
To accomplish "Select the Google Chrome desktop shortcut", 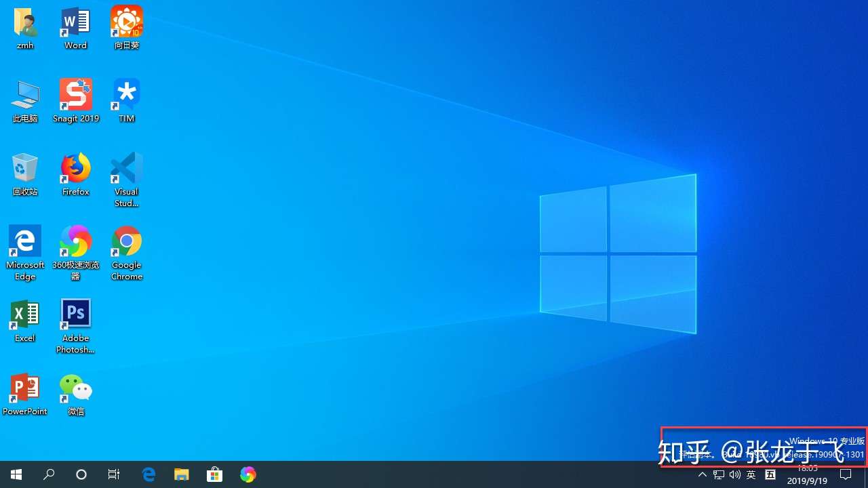I will pos(126,253).
